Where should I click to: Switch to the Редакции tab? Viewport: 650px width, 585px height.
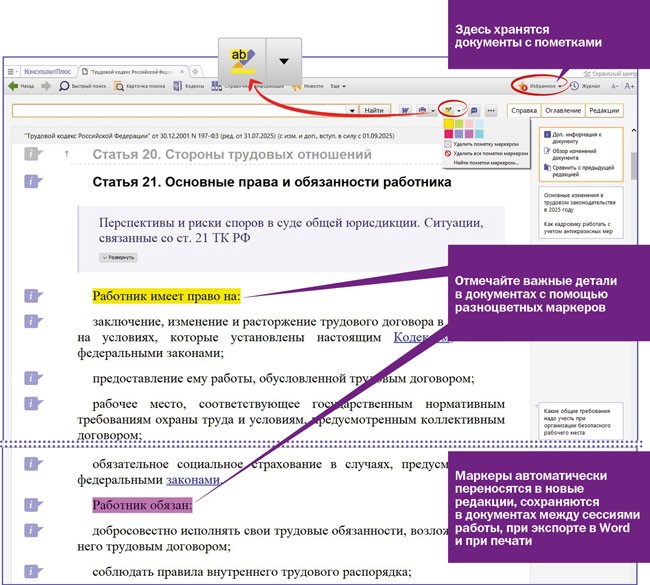(604, 110)
